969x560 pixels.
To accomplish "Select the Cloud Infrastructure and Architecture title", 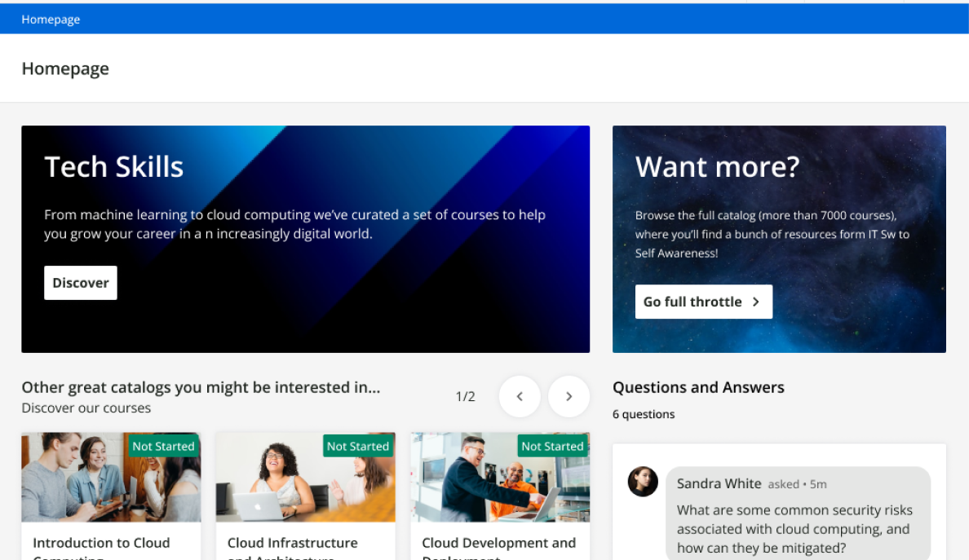I will (292, 543).
